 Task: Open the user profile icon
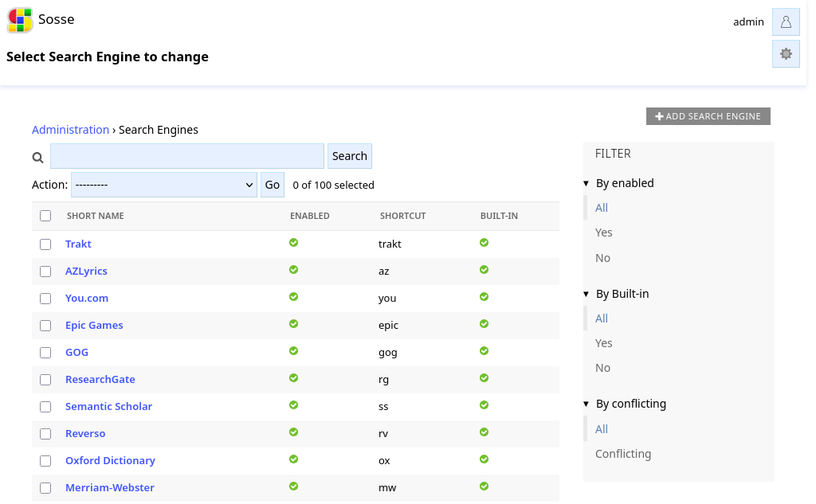coord(786,21)
